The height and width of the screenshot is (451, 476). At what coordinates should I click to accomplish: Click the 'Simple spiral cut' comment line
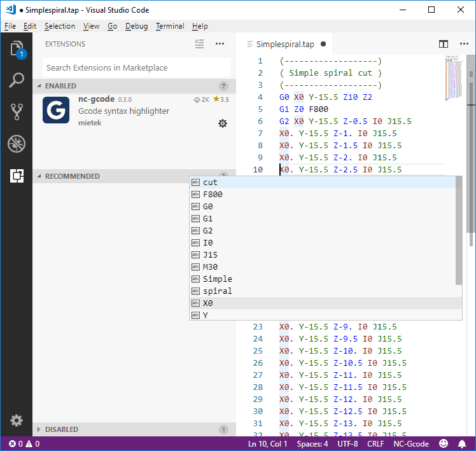(x=330, y=73)
